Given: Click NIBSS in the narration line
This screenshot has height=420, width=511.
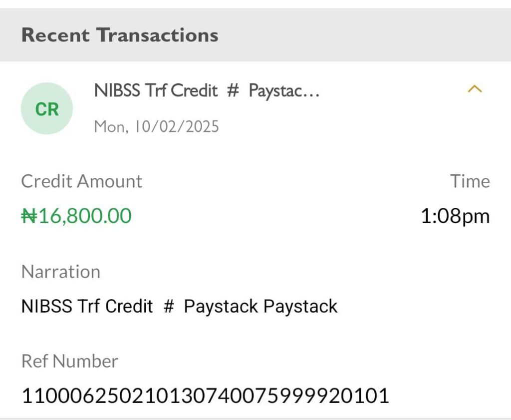Looking at the screenshot, I should [x=46, y=307].
